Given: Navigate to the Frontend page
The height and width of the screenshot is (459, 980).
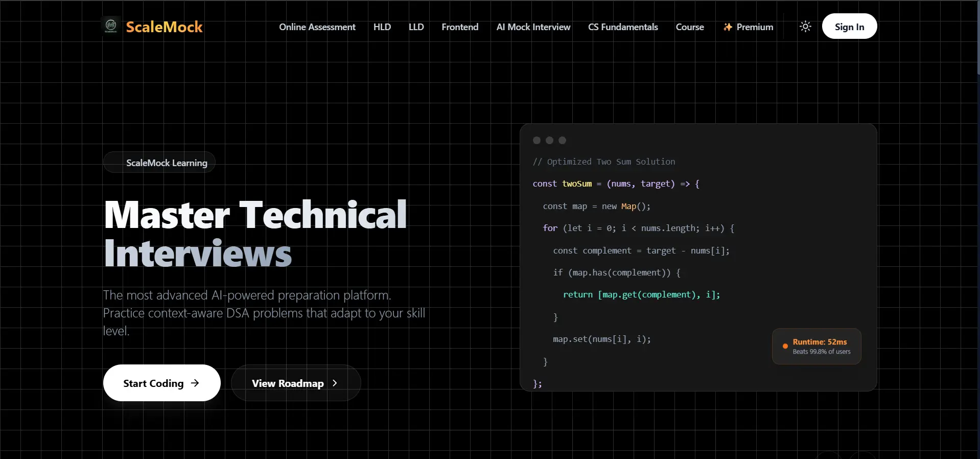Looking at the screenshot, I should (460, 27).
